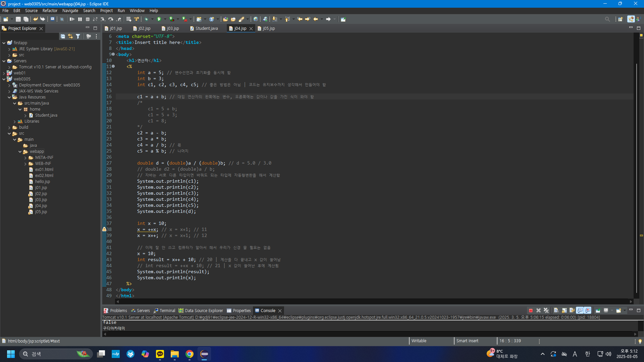Collapse the webapp folder in tree
The height and width of the screenshot is (362, 644).
tap(20, 152)
